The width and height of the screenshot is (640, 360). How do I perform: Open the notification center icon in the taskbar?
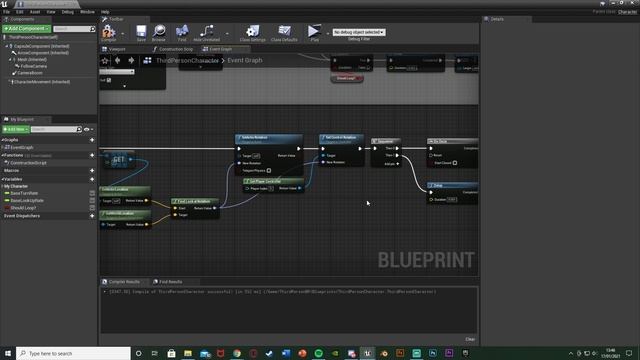629,353
